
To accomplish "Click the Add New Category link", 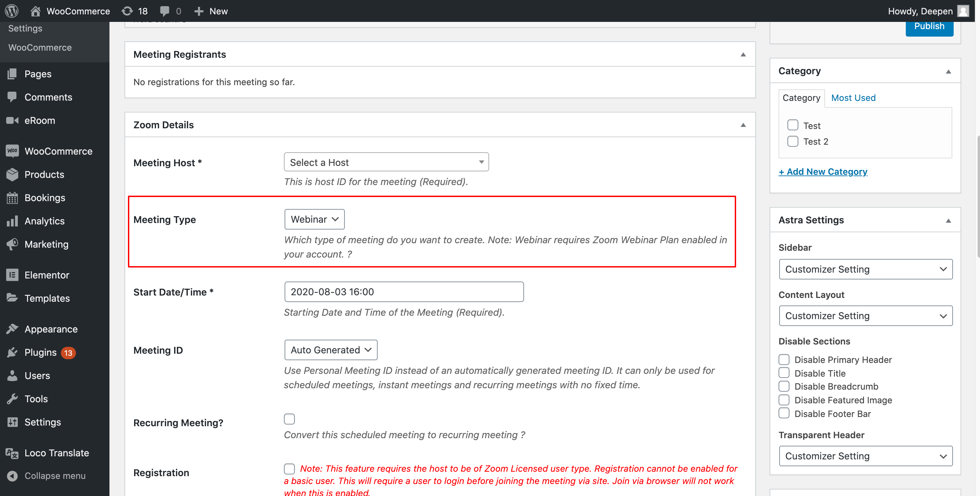I will (x=823, y=171).
